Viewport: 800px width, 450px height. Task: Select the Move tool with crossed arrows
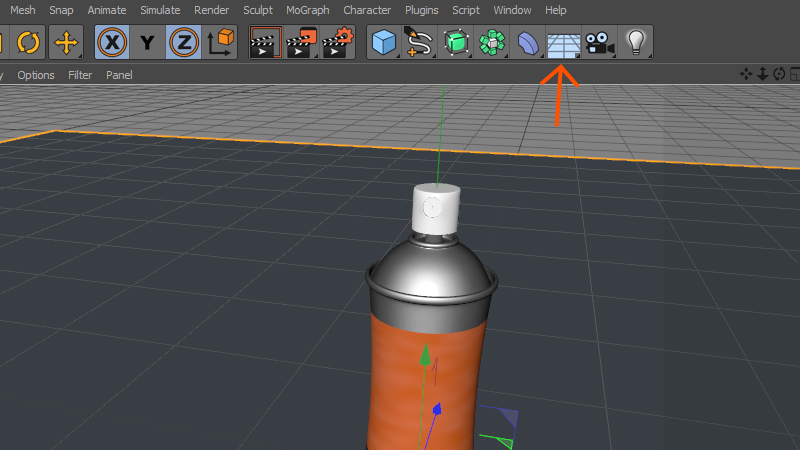pyautogui.click(x=67, y=42)
